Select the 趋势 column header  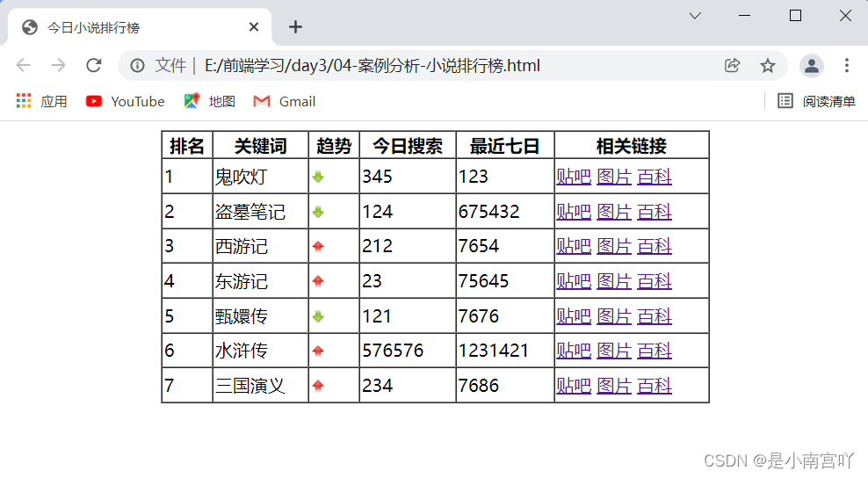(x=334, y=146)
